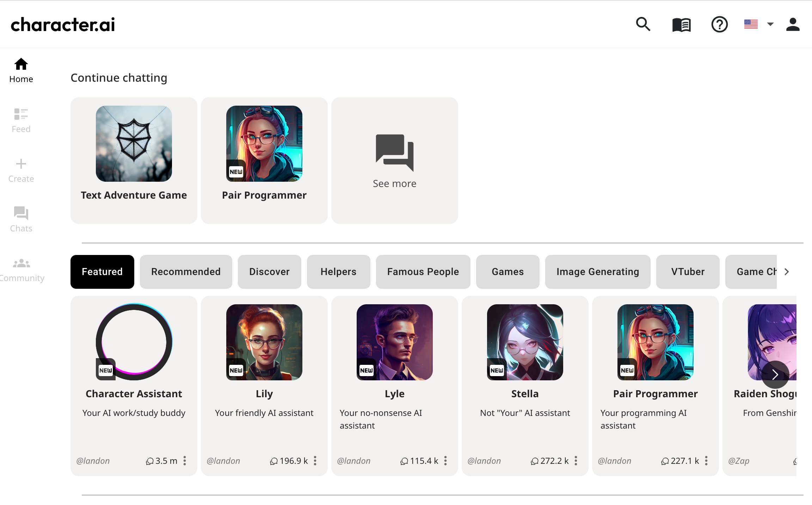Switch to the Recommended tab
The width and height of the screenshot is (812, 505).
(x=186, y=272)
